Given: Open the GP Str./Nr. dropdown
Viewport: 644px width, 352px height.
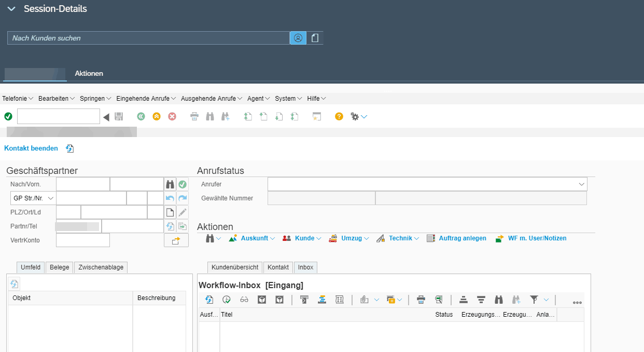Looking at the screenshot, I should [51, 198].
